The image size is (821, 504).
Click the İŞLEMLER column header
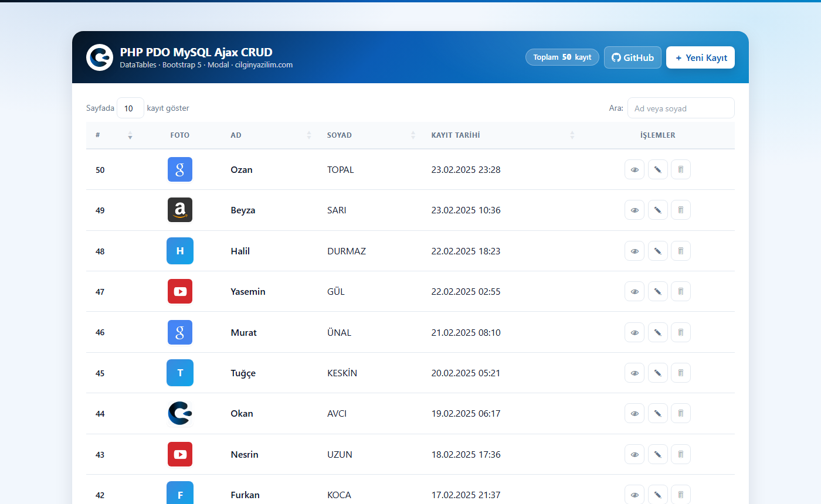657,135
